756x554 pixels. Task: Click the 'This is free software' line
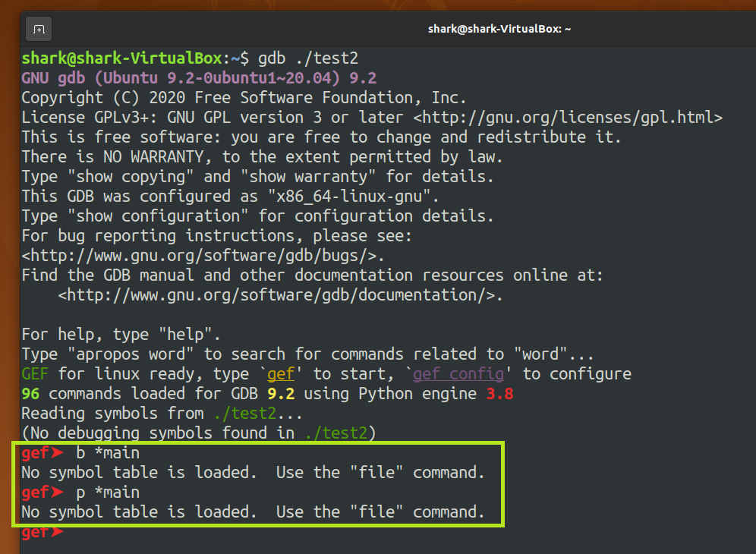tap(322, 137)
